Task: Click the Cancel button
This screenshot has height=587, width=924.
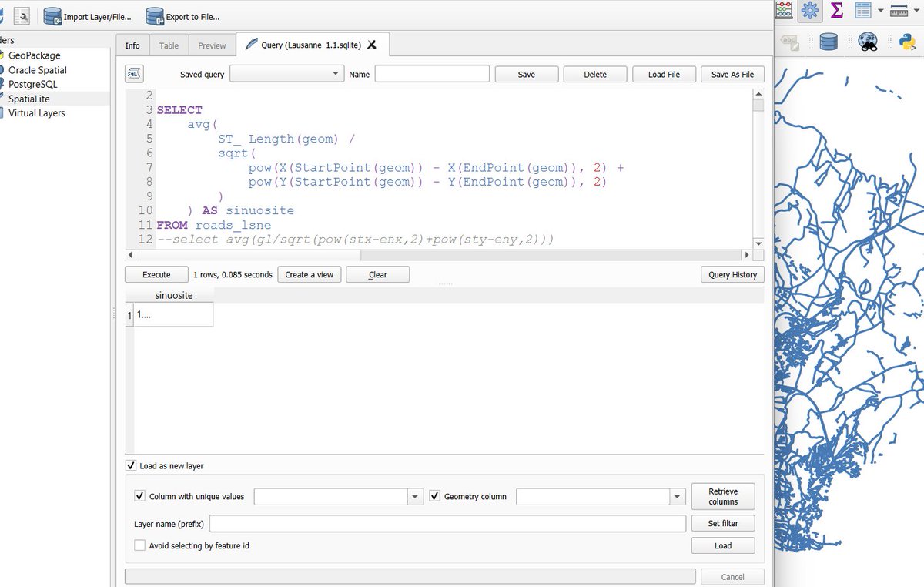Action: 732,576
